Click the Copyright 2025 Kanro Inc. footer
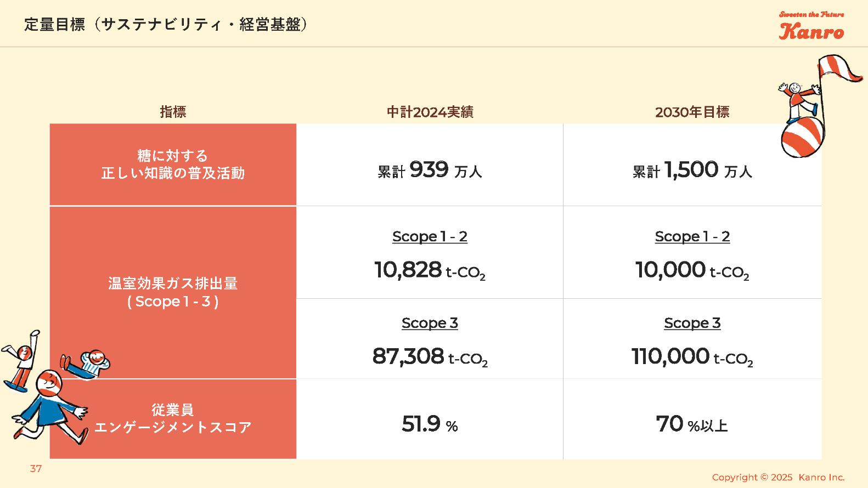Viewport: 868px width, 488px height. (778, 477)
